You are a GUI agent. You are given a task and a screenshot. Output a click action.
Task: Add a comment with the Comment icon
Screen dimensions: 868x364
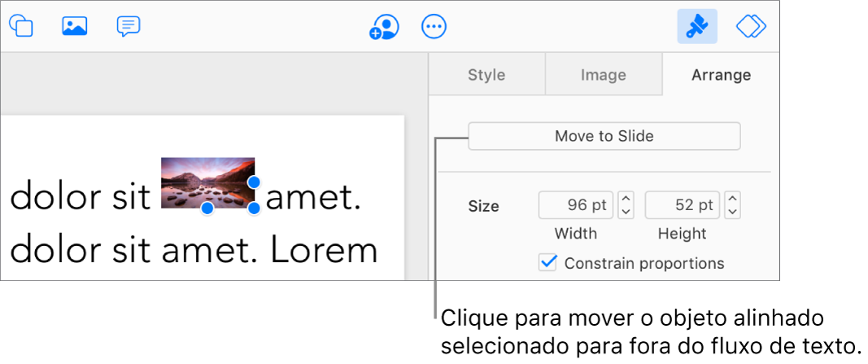click(129, 26)
